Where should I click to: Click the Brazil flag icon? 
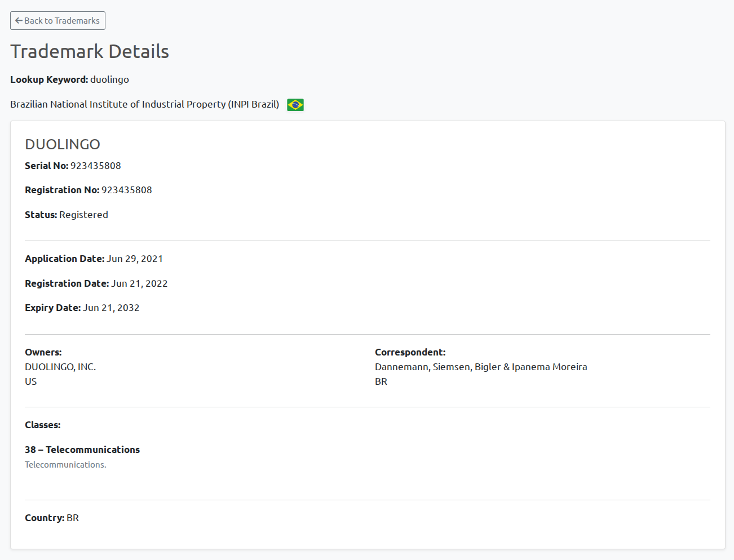(295, 105)
